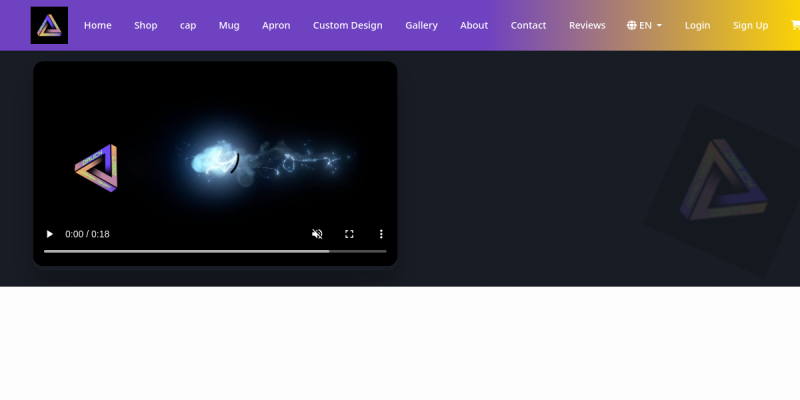800x400 pixels.
Task: Open the Apron category
Action: tap(276, 25)
